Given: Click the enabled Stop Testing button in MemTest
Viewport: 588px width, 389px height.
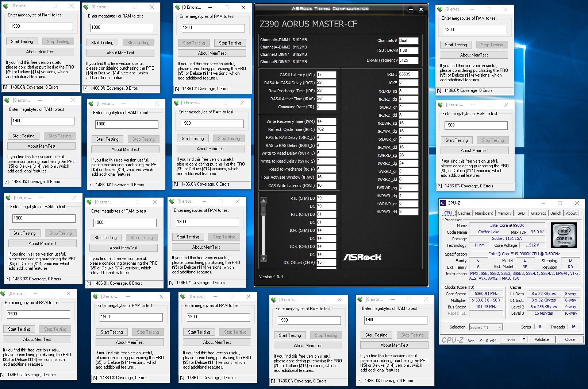Looking at the screenshot, I should point(230,43).
